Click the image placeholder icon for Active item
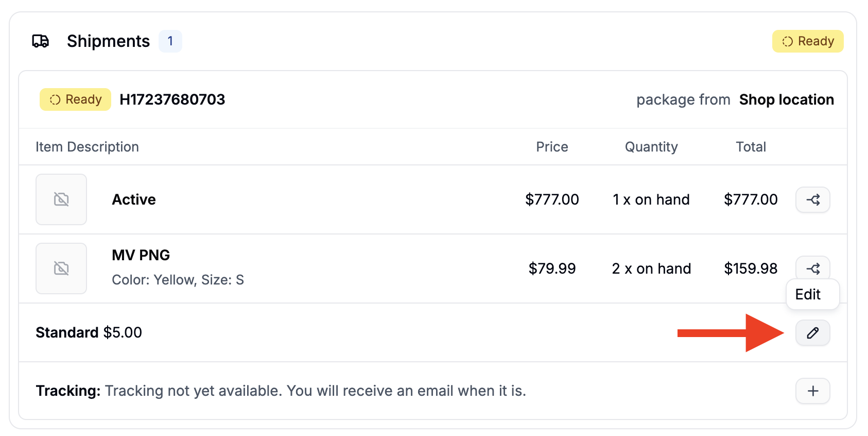868x436 pixels. click(x=61, y=199)
